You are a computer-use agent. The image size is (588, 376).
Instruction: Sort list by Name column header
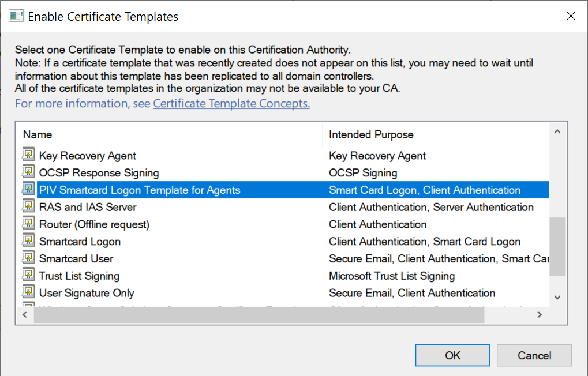[38, 134]
